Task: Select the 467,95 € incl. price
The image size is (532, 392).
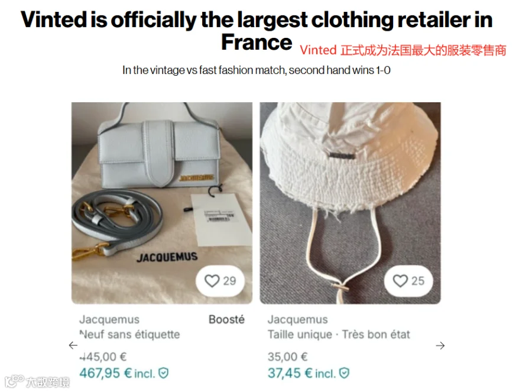Action: click(117, 373)
